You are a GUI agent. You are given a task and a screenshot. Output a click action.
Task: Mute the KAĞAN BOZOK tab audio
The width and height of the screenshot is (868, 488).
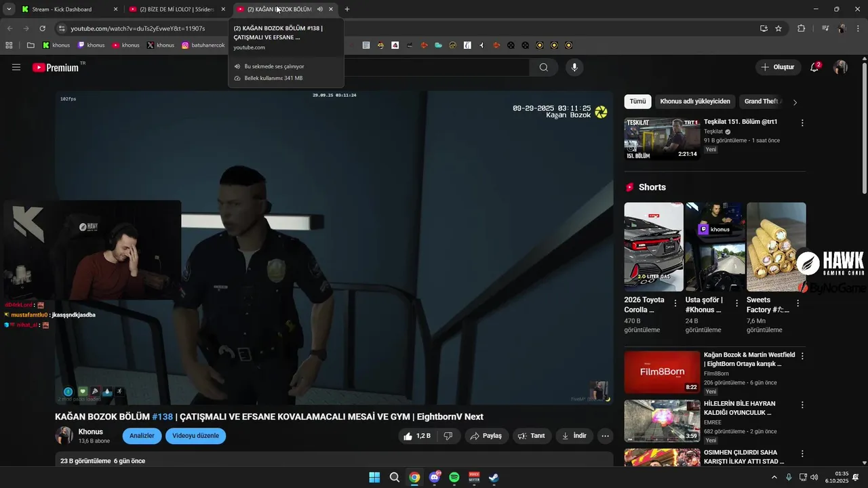[319, 9]
